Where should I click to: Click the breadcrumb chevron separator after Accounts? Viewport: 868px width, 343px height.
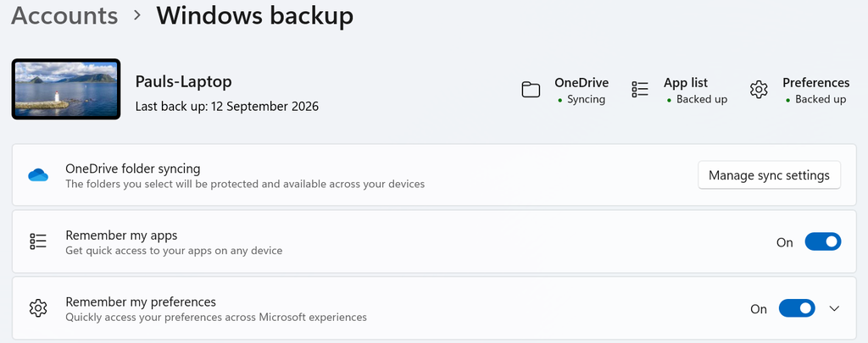tap(137, 16)
